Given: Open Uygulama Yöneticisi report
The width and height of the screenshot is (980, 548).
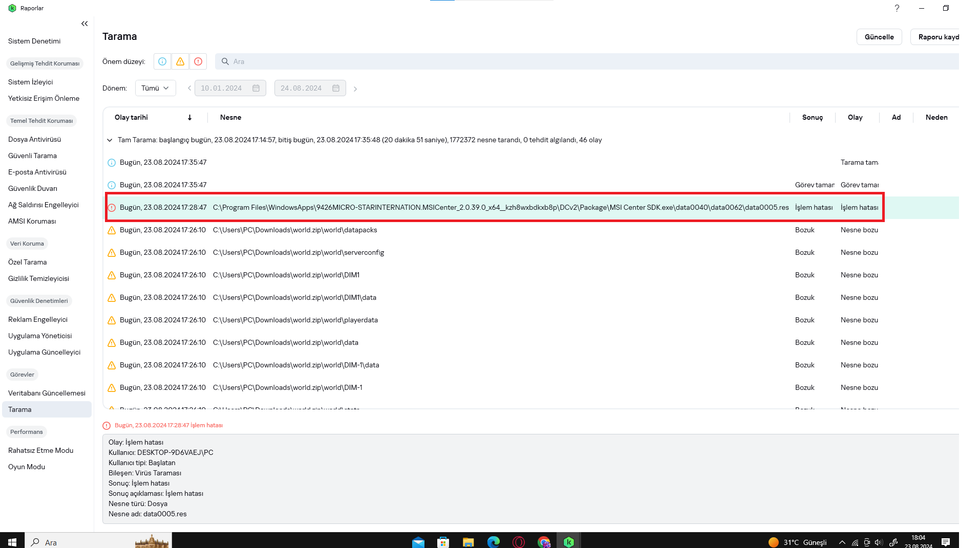Looking at the screenshot, I should [40, 336].
